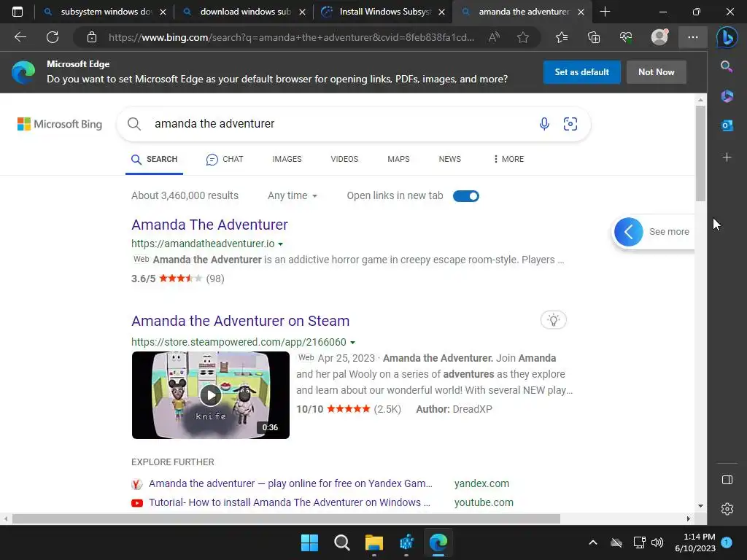Switch to the MAPS tab
This screenshot has height=560, width=747.
[398, 159]
